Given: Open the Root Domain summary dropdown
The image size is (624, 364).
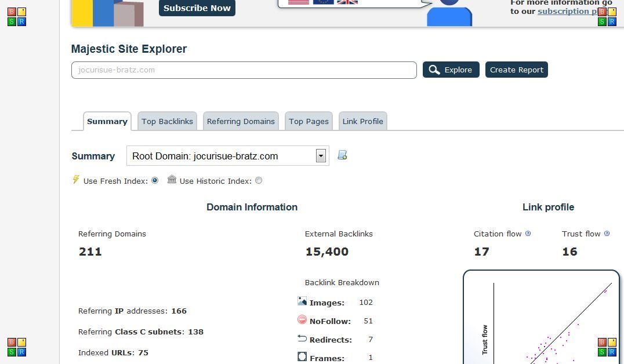Looking at the screenshot, I should point(228,156).
